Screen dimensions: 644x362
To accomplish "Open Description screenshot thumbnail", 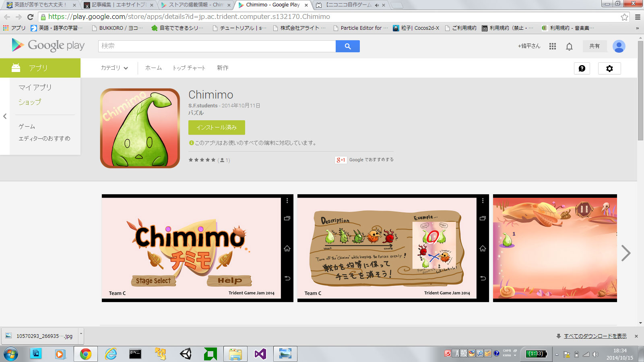I will click(x=393, y=248).
